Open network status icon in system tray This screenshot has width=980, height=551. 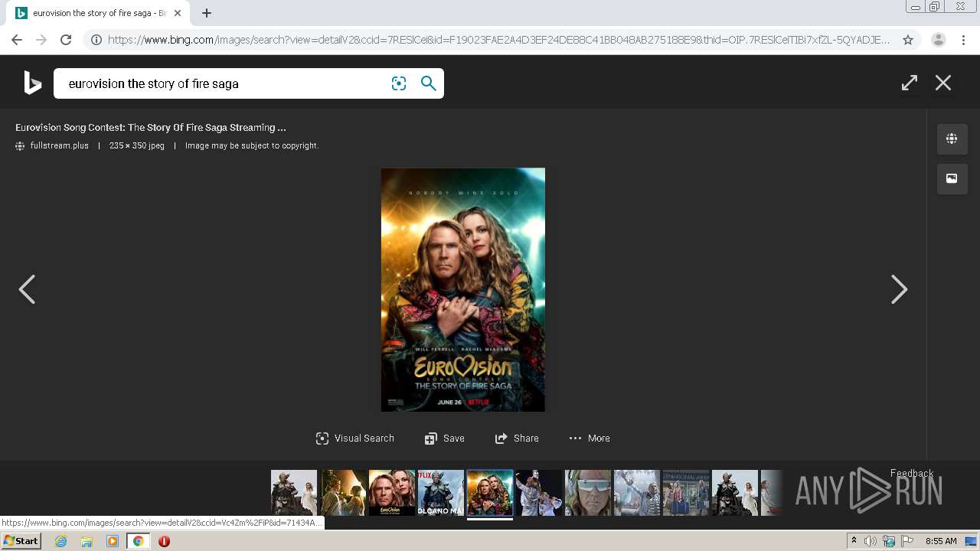click(889, 541)
